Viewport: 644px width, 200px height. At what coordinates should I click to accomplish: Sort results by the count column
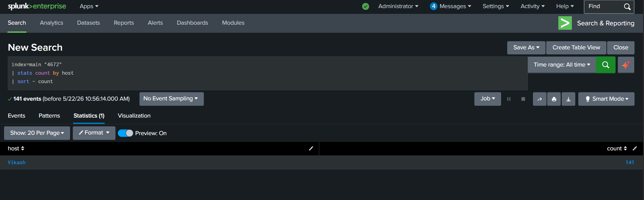click(x=617, y=148)
